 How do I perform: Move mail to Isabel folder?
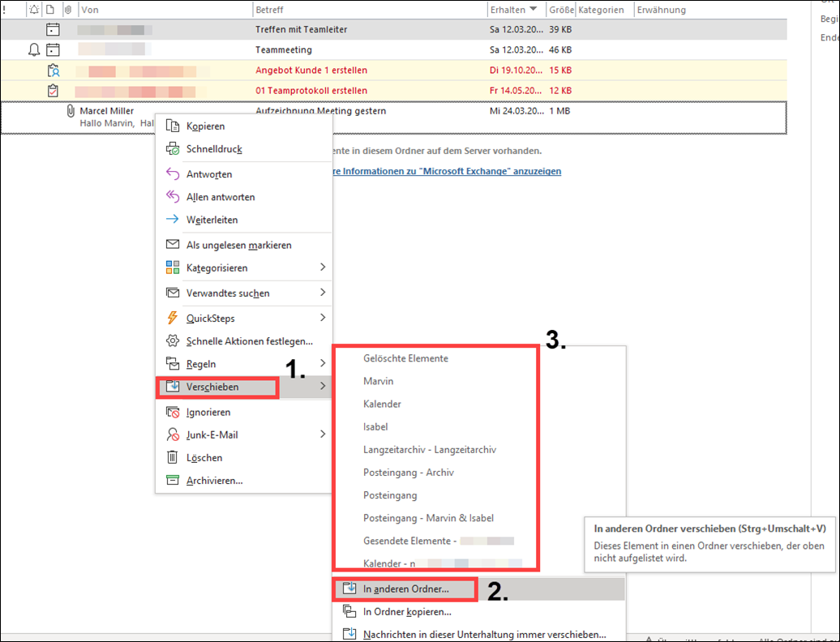(375, 426)
